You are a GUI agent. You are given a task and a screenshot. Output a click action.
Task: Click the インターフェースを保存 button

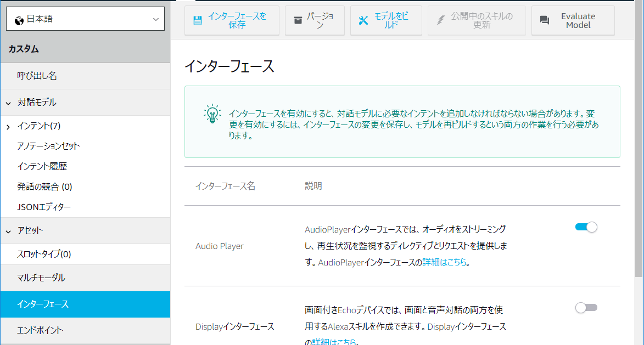point(232,20)
